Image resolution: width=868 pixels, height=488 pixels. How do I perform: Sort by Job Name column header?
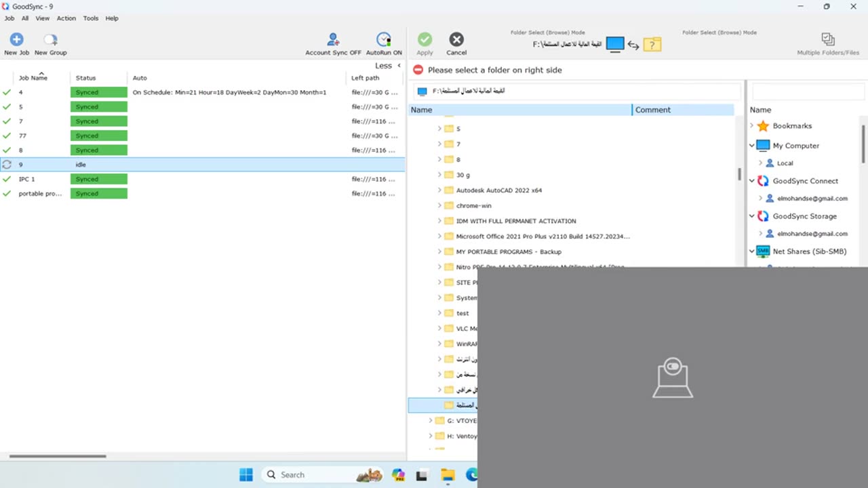[x=33, y=78]
